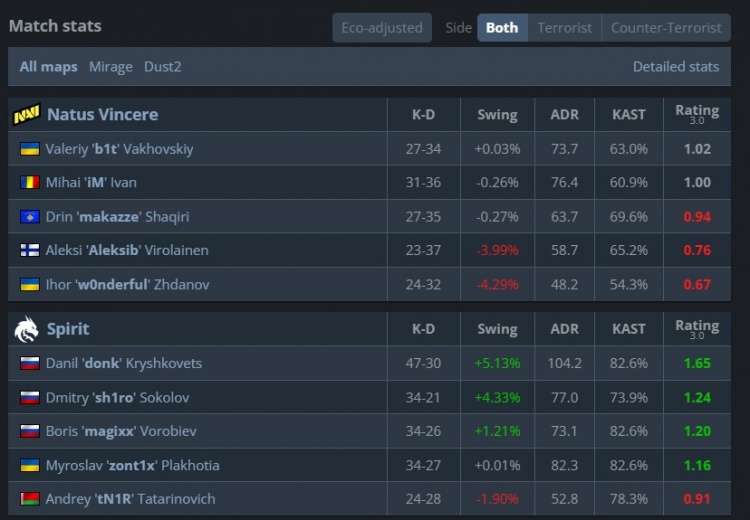The width and height of the screenshot is (750, 520).
Task: Toggle the Eco-adjusted stats button
Action: coord(382,28)
